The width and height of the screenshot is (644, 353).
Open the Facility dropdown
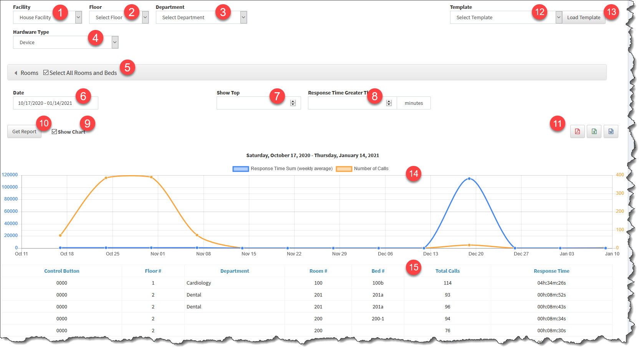48,17
